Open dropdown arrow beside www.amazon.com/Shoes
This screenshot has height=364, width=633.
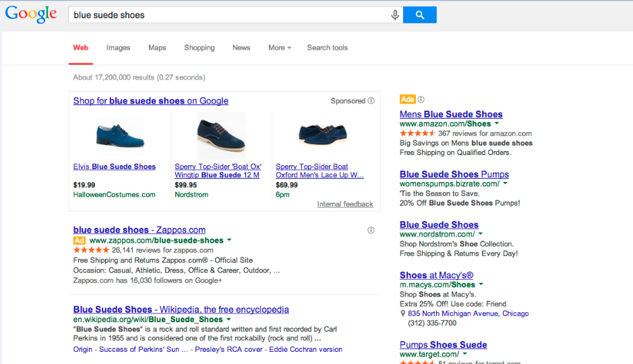pyautogui.click(x=497, y=123)
